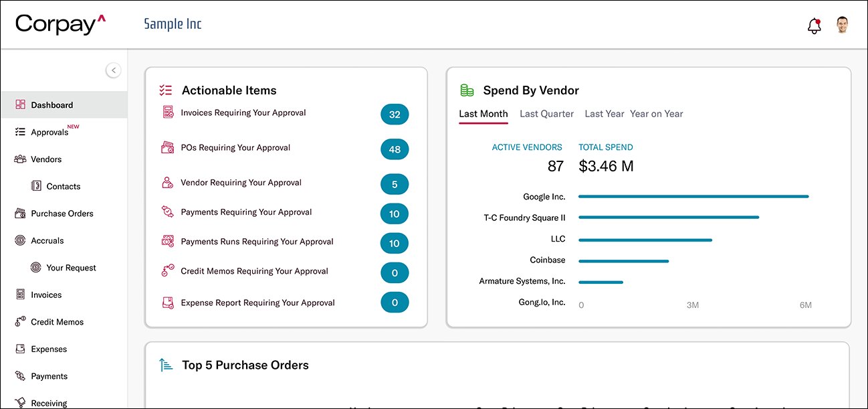Select the Approvals sidebar icon
The width and height of the screenshot is (868, 409).
click(x=19, y=132)
